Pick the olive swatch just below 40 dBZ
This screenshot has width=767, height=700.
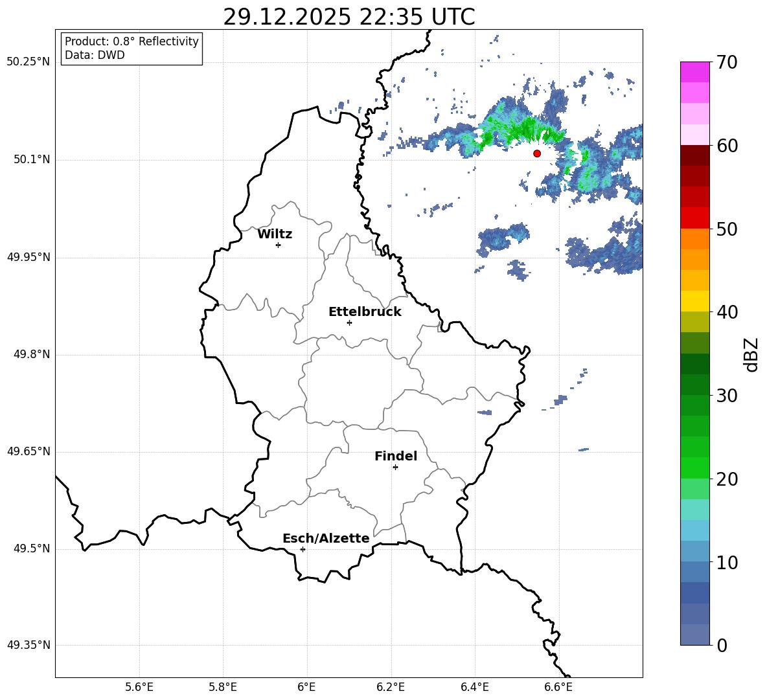pyautogui.click(x=695, y=322)
